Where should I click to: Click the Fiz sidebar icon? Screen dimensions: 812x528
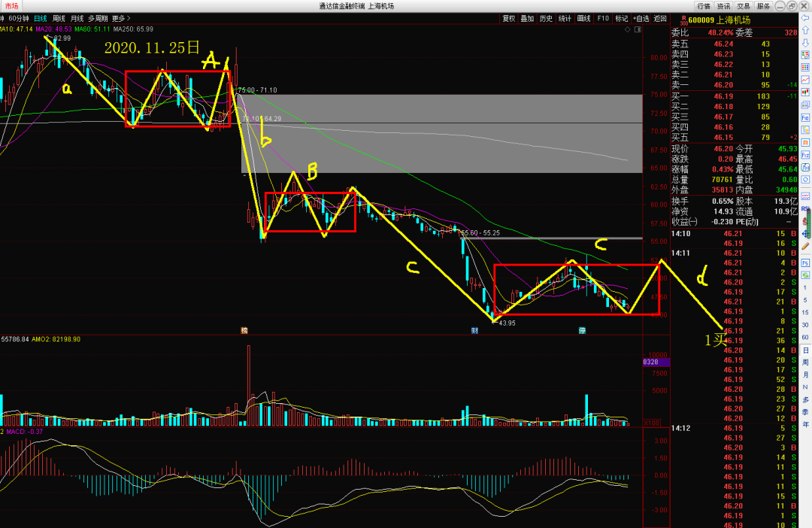805,155
